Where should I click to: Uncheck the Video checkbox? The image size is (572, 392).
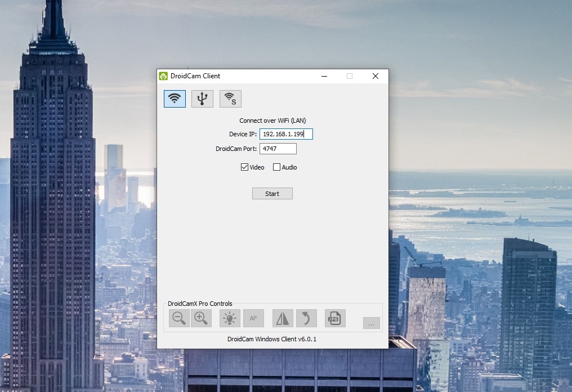coord(244,167)
